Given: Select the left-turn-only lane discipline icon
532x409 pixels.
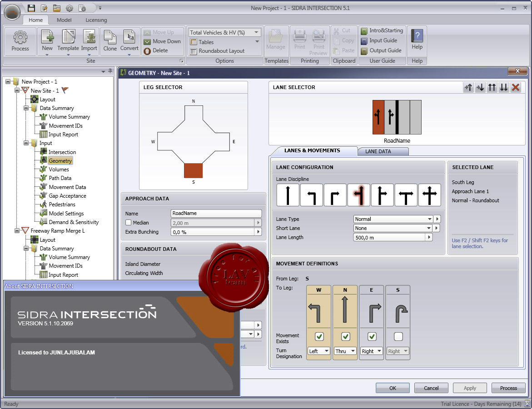Looking at the screenshot, I should [x=312, y=195].
